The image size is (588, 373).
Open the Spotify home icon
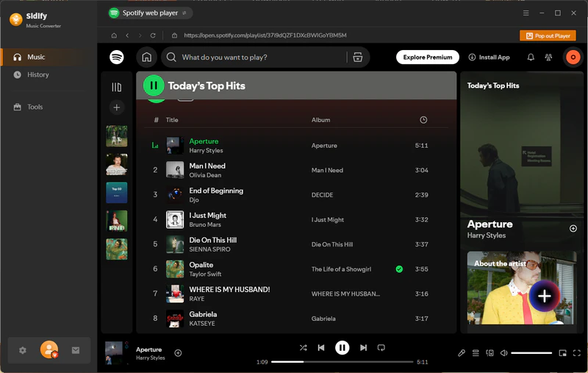coord(146,57)
